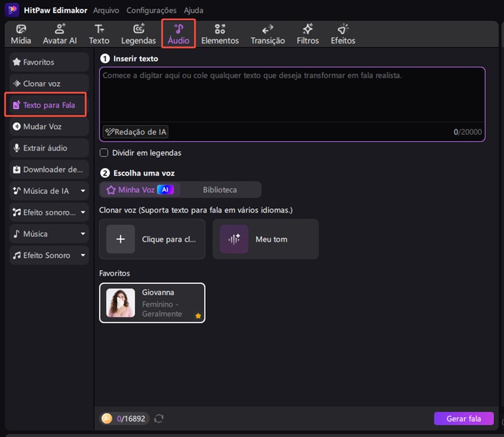Image resolution: width=504 pixels, height=437 pixels.
Task: Click the HitPaw Edimakor title text
Action: pos(55,10)
